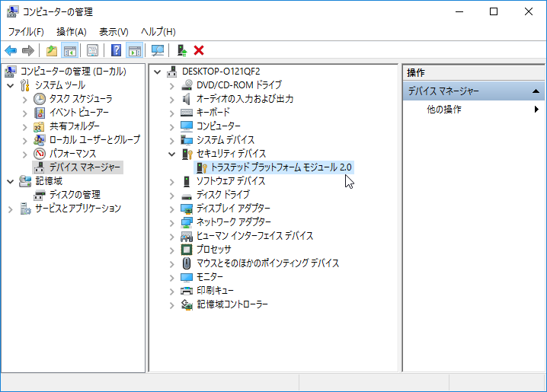Expand the DVD/CD-ROM ドライブ node
The image size is (547, 392).
[x=171, y=85]
